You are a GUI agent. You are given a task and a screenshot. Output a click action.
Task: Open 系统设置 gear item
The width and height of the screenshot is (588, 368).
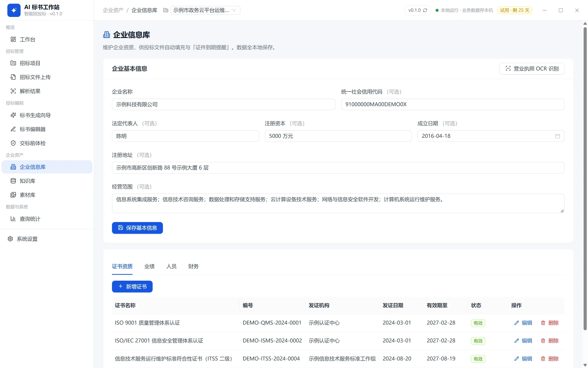click(x=47, y=239)
